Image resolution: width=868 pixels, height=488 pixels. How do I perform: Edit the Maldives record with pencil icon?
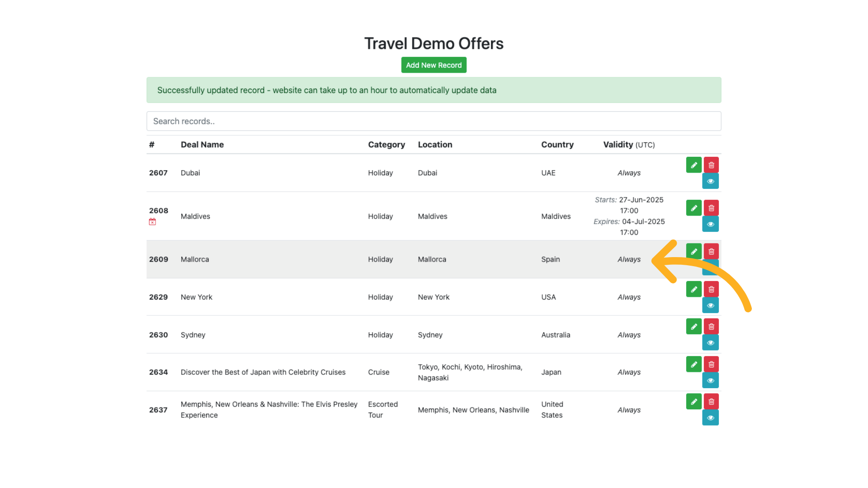[x=693, y=208]
